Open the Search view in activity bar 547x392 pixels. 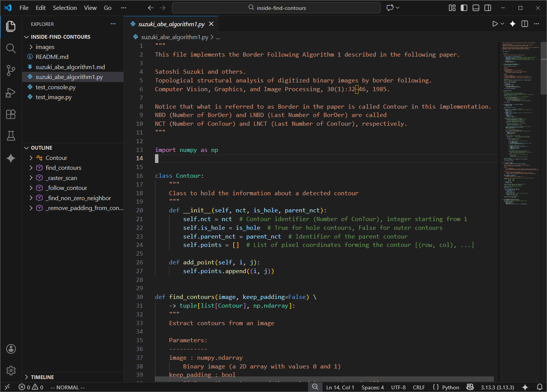pyautogui.click(x=11, y=49)
